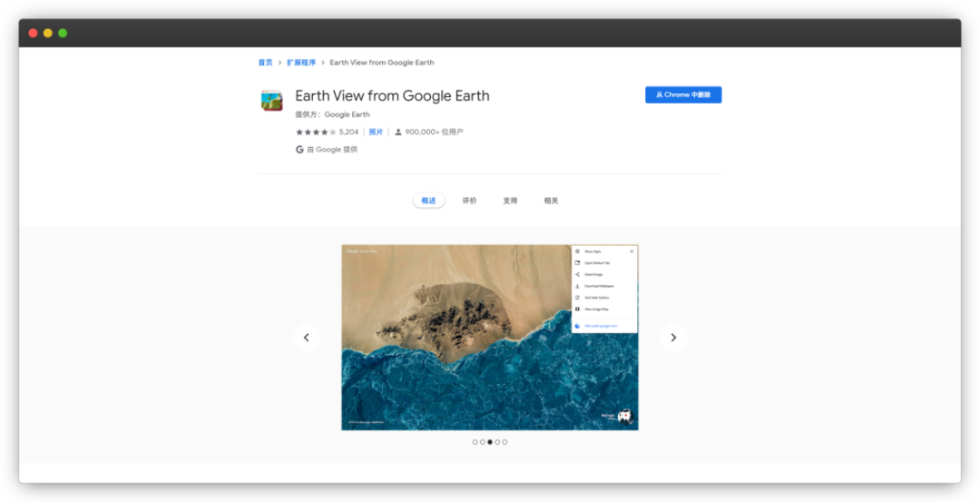Click the earth.google.com blue icon in preview
Image resolution: width=980 pixels, height=502 pixels.
click(577, 326)
